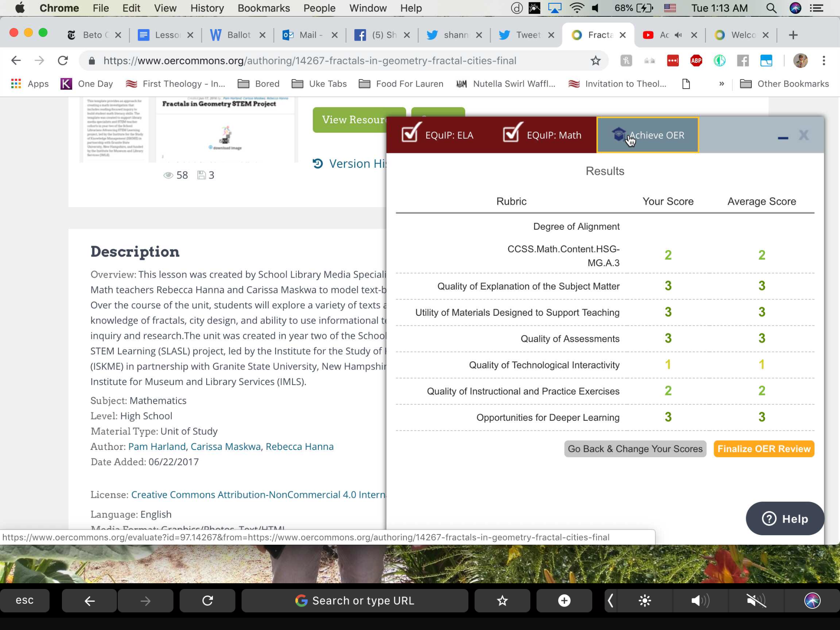Reload the page with the refresh icon
This screenshot has height=630, width=840.
[63, 61]
